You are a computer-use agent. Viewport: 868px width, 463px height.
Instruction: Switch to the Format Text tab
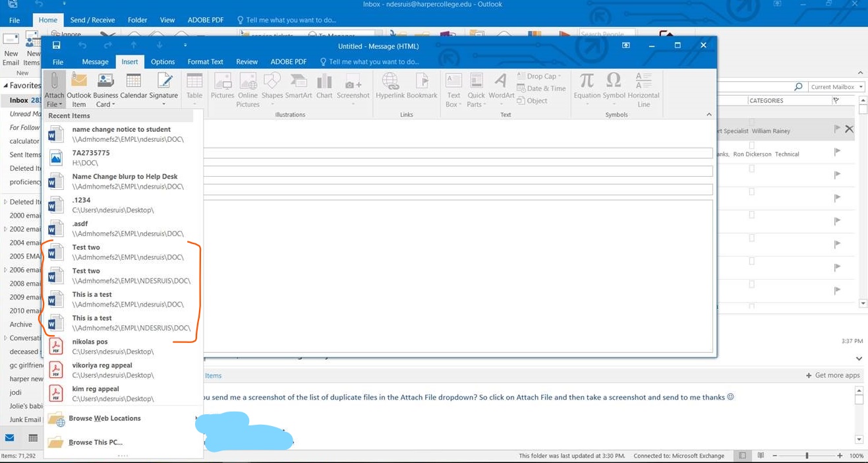205,61
